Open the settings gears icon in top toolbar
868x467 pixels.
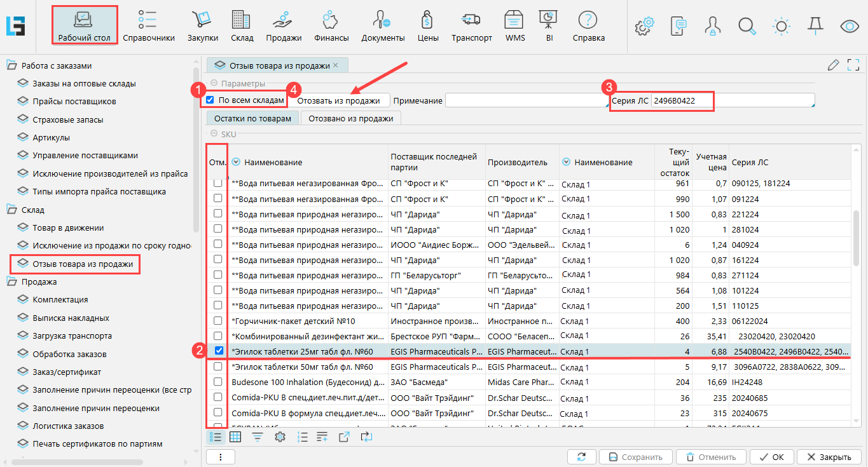645,26
